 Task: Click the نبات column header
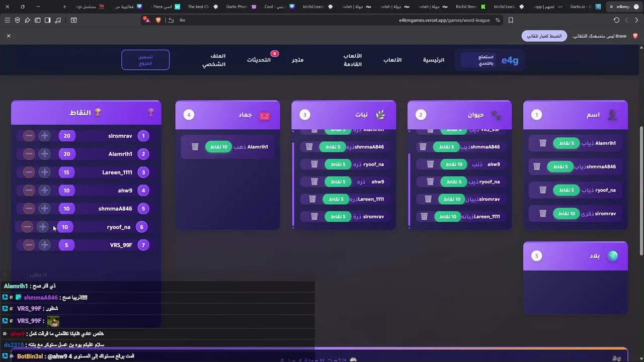tap(344, 115)
